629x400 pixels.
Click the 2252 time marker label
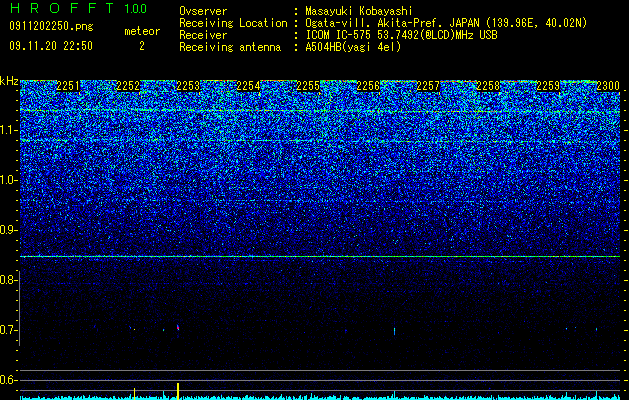(x=128, y=86)
